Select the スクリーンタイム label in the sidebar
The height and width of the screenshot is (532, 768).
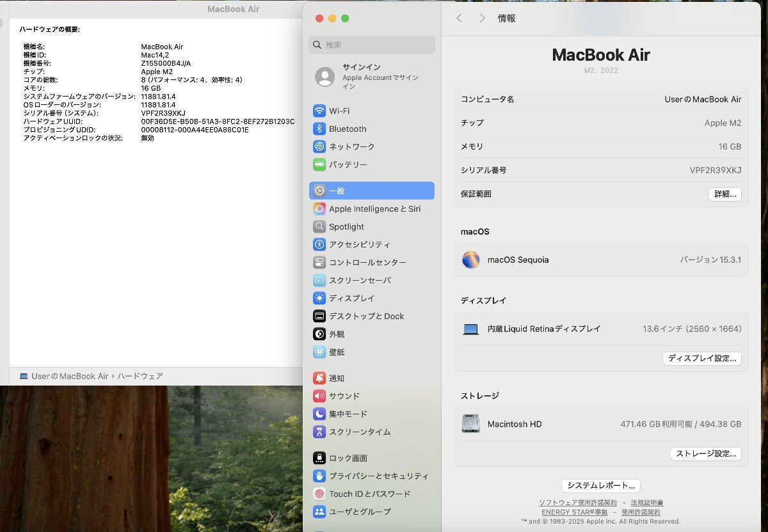click(360, 432)
